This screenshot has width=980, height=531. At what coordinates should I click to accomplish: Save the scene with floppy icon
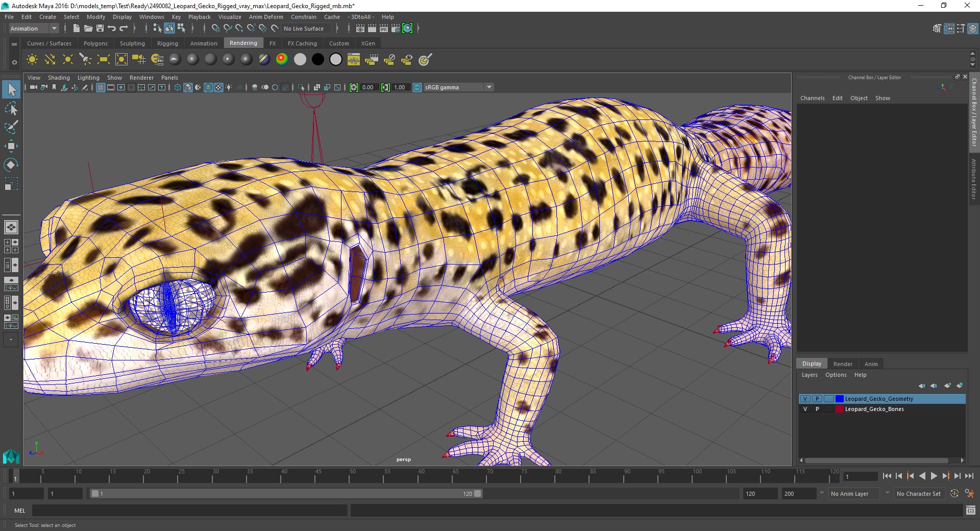[100, 29]
